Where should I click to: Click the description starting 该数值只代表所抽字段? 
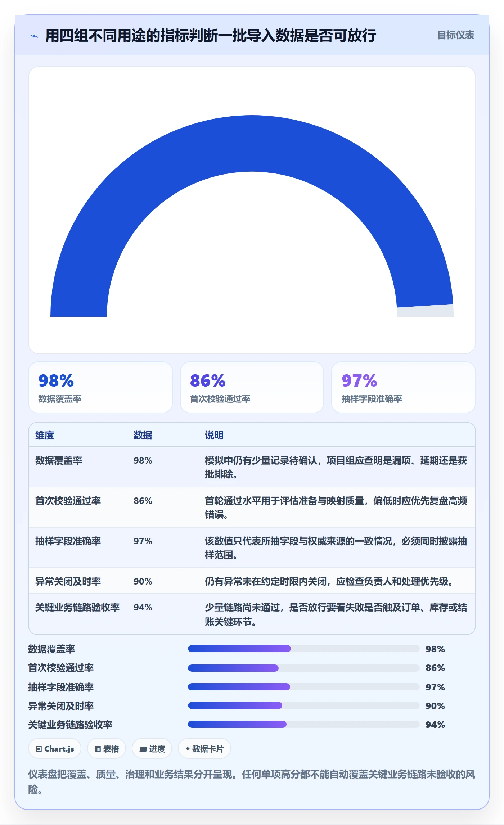click(x=336, y=548)
